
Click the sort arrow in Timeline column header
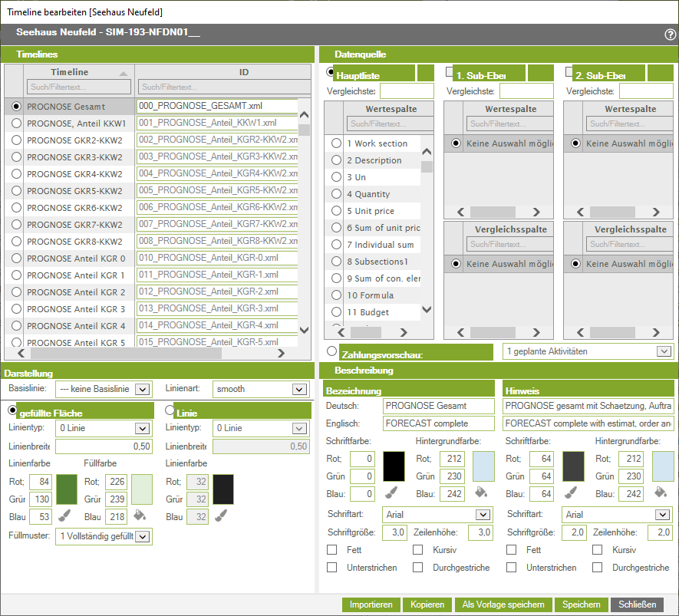click(x=123, y=73)
